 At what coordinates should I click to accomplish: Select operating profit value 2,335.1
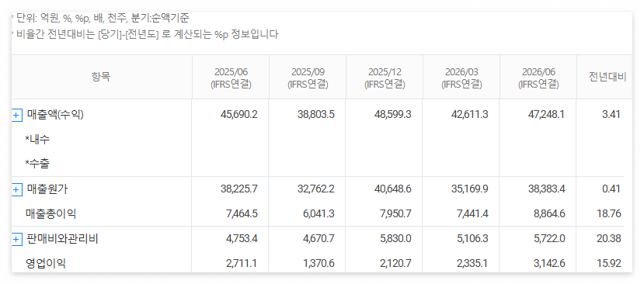pos(472,263)
